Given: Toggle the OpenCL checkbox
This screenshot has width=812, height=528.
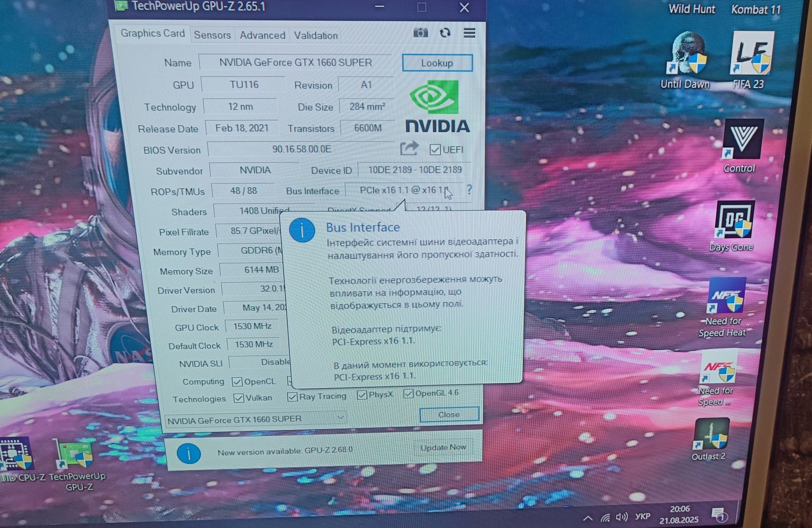Looking at the screenshot, I should [x=237, y=382].
